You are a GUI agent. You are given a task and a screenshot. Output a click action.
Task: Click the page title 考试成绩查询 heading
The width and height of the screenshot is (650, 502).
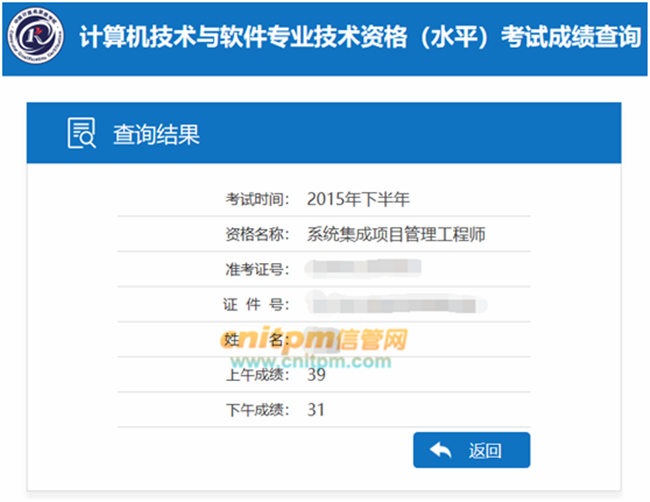click(x=359, y=38)
